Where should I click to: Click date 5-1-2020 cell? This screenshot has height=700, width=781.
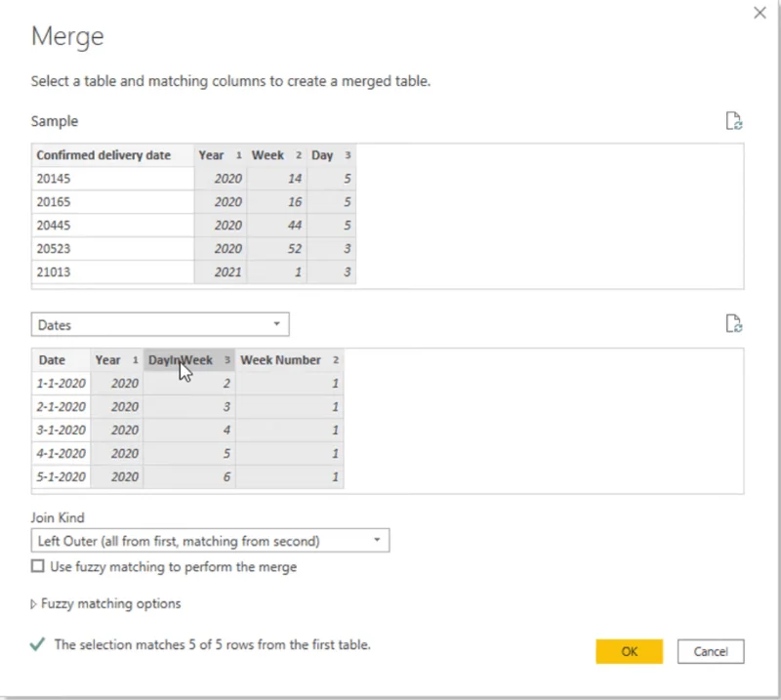coord(62,476)
